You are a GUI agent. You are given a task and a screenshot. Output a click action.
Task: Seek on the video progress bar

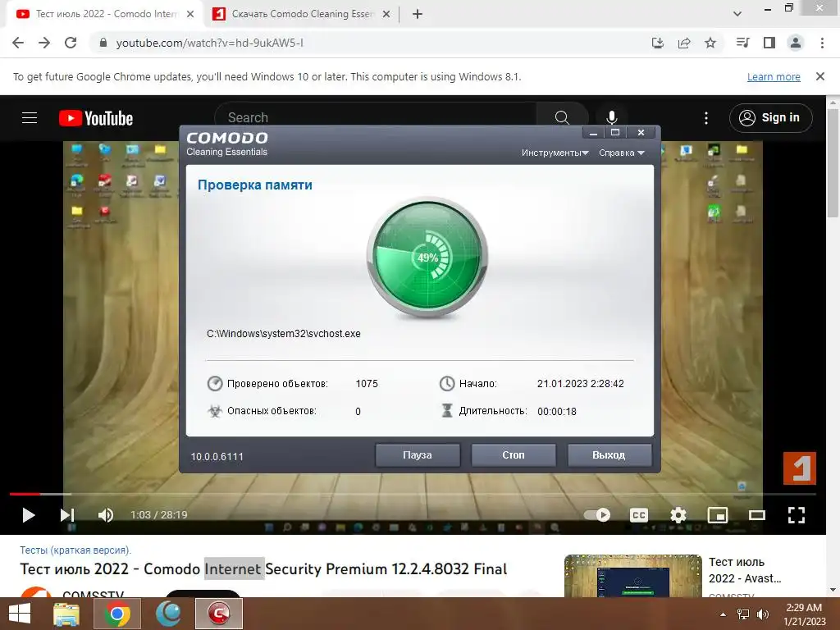(413, 494)
